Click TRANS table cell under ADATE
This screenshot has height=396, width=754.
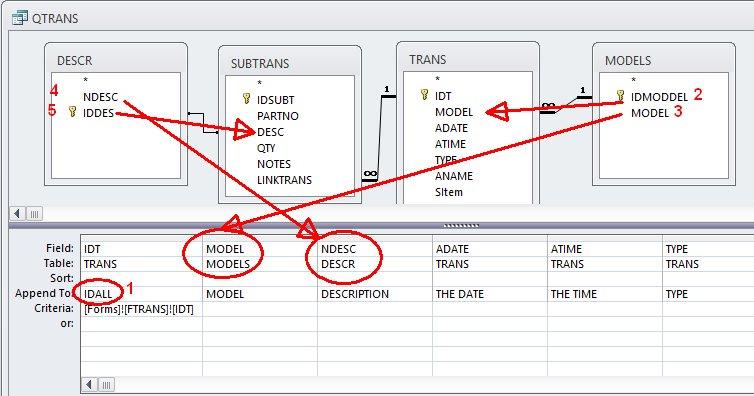coord(490,264)
